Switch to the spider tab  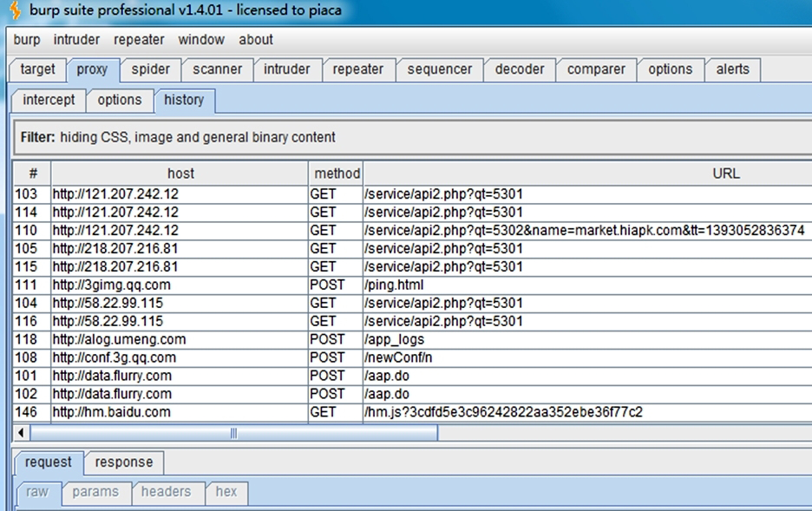pos(151,69)
